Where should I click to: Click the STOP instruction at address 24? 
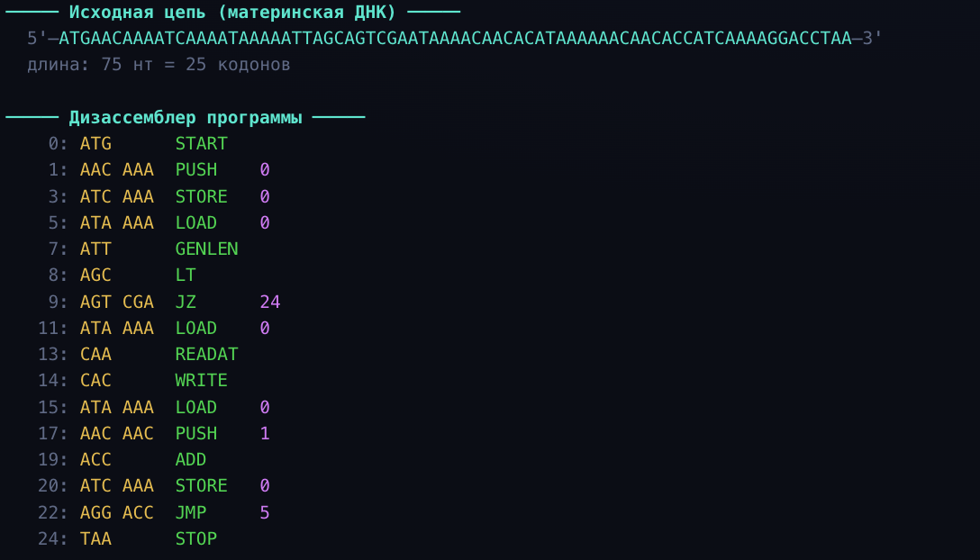196,539
